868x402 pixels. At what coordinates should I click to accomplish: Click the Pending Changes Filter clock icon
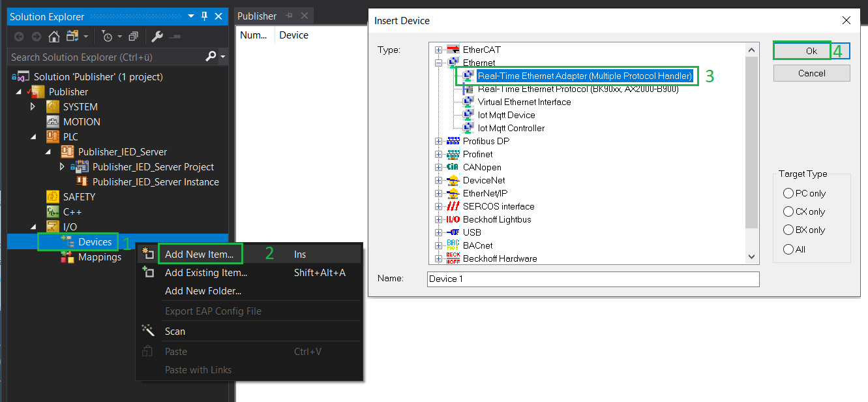click(x=108, y=37)
